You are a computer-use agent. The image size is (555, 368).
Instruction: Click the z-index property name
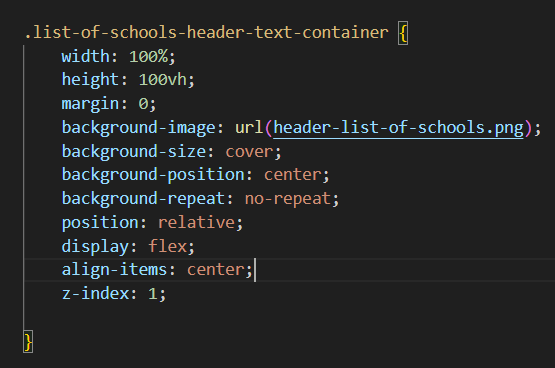95,294
